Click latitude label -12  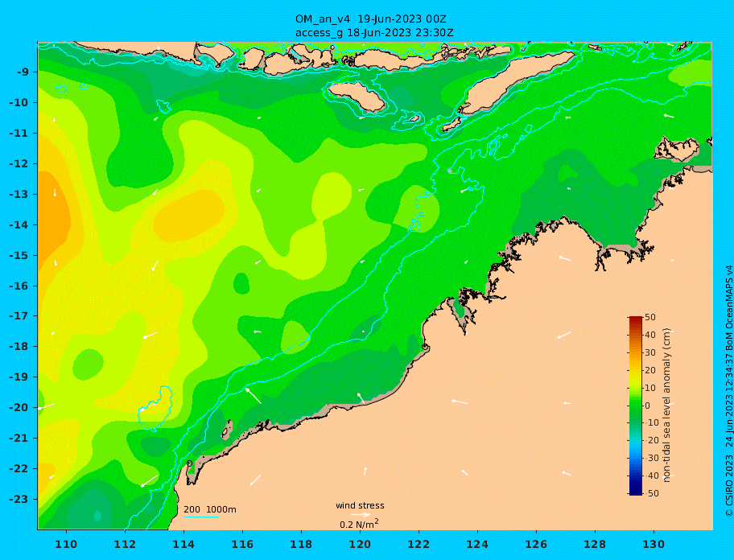click(x=19, y=164)
